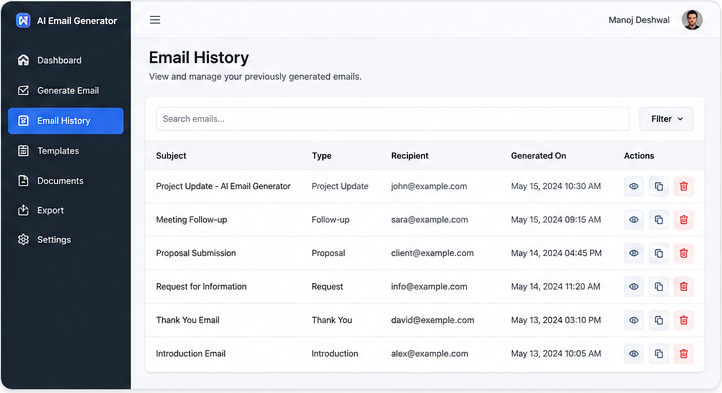Open Generate Email in the sidebar
722x393 pixels.
click(x=65, y=90)
